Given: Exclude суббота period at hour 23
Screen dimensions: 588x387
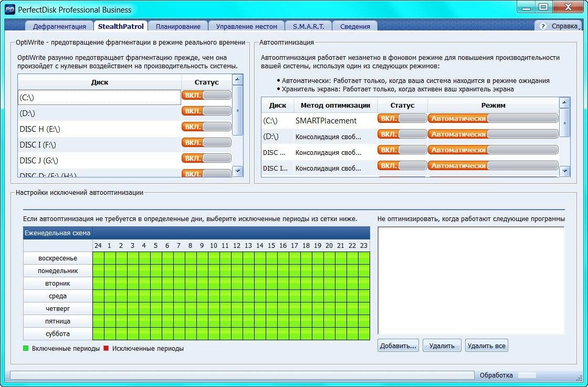Looking at the screenshot, I should (x=364, y=334).
